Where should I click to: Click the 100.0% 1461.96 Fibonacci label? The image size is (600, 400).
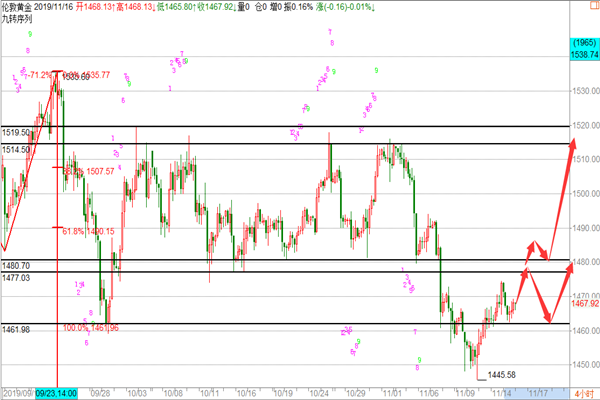[91, 328]
